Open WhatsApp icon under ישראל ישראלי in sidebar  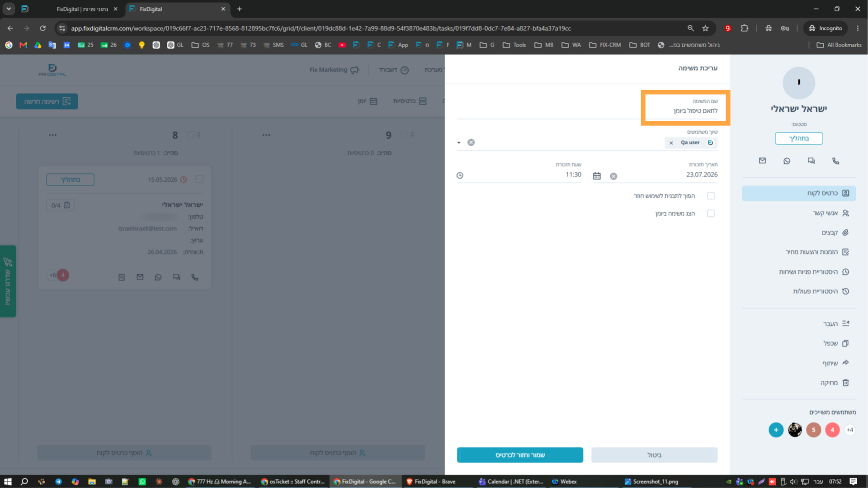coord(787,161)
